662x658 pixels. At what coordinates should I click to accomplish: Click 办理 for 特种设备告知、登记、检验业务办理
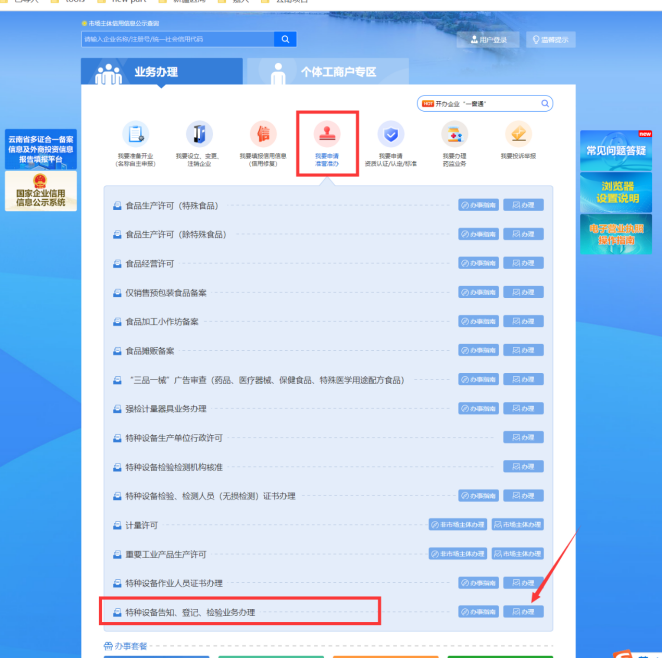point(523,611)
